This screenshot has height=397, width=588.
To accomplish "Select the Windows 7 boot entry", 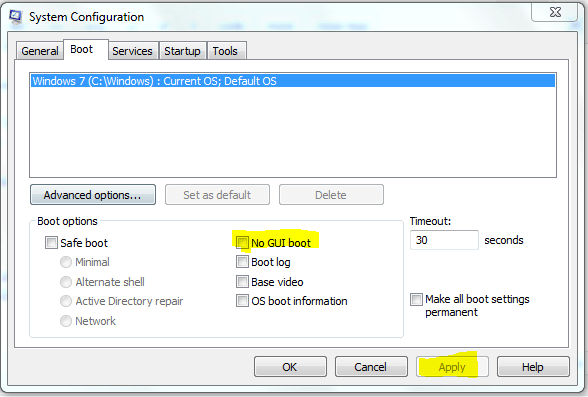I will (x=293, y=81).
